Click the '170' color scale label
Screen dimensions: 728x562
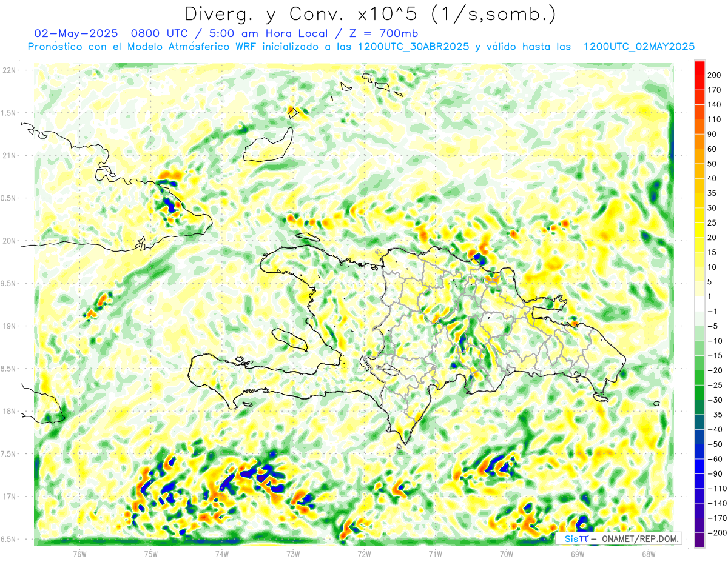[x=715, y=90]
